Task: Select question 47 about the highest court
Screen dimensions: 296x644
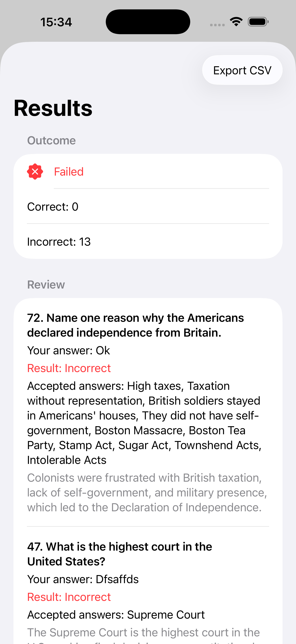Action: tap(120, 554)
